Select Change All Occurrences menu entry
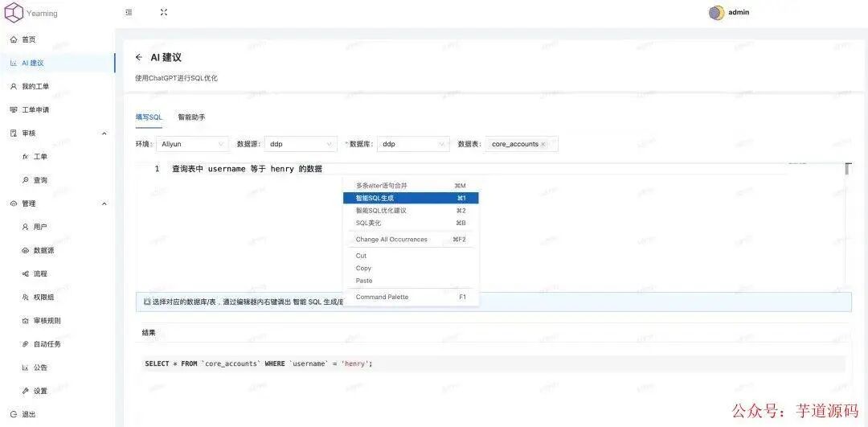 click(x=411, y=240)
